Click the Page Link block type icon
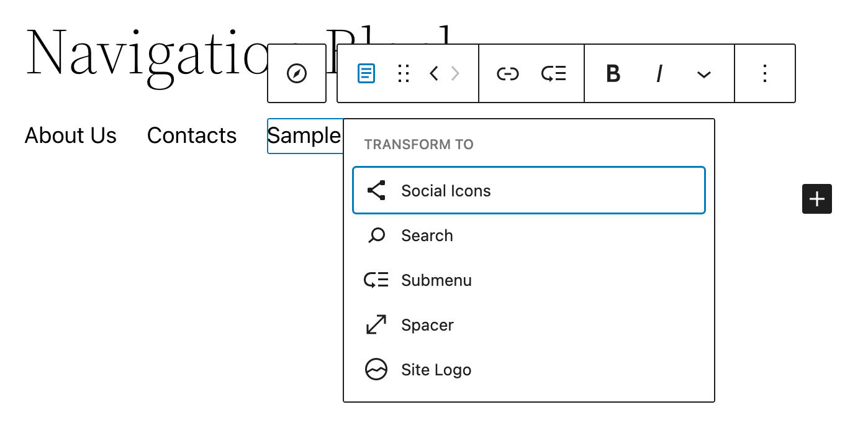The image size is (868, 435). tap(366, 74)
